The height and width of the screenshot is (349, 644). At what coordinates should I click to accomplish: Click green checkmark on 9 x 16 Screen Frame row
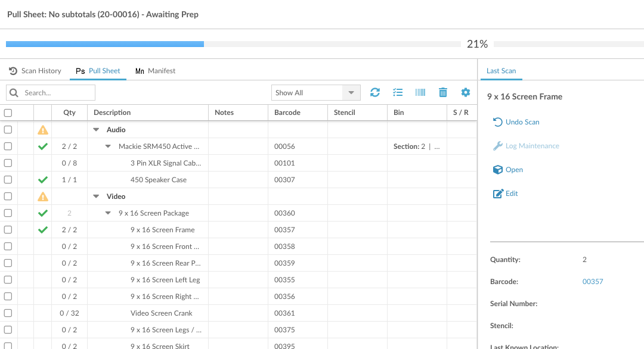(43, 230)
